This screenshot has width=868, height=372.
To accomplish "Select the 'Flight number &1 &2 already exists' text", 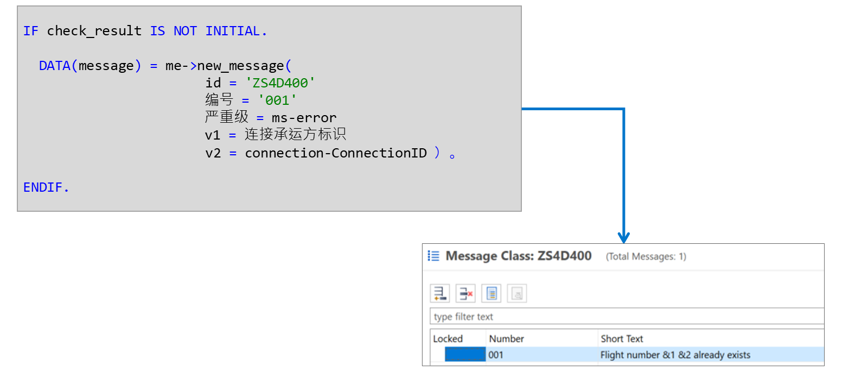I will (x=675, y=355).
